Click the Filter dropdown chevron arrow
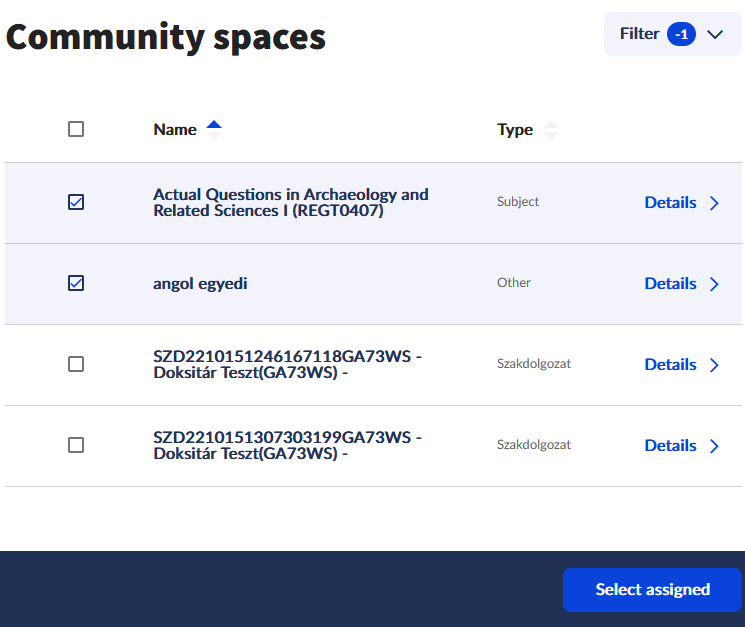The image size is (745, 627). click(715, 35)
